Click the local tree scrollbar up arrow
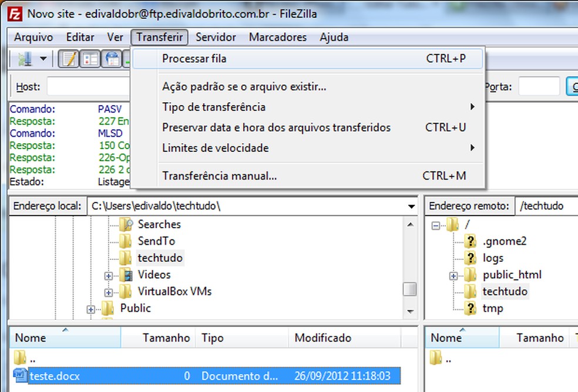 [x=410, y=224]
